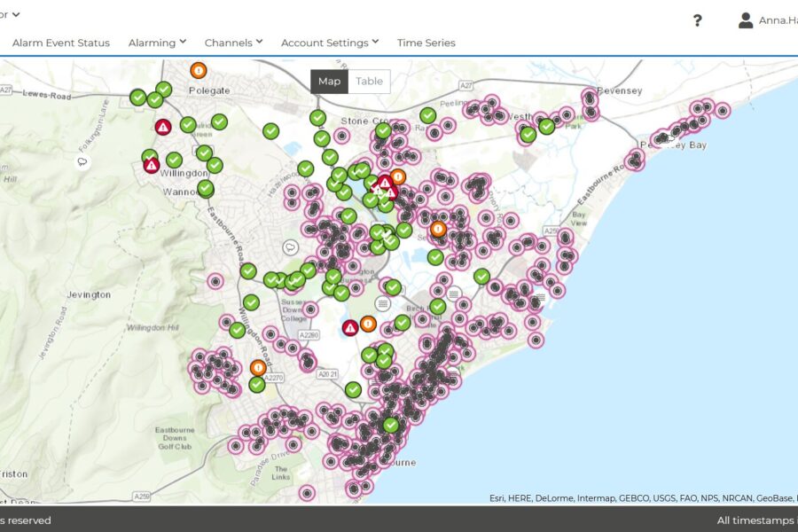
Task: Click the Anna.Ha username link
Action: pyautogui.click(x=778, y=20)
